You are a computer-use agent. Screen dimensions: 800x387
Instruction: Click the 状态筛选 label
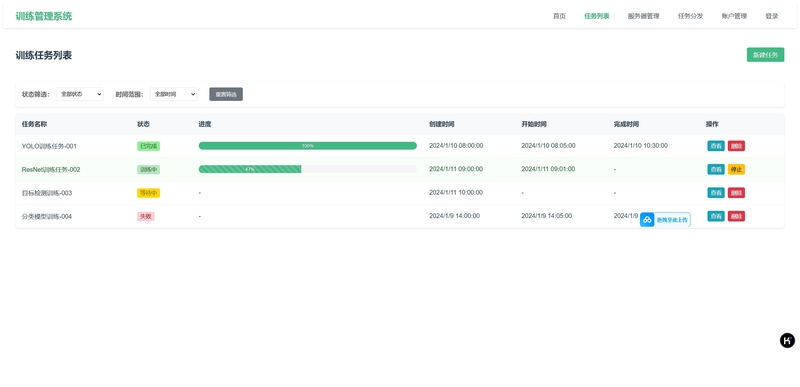36,94
